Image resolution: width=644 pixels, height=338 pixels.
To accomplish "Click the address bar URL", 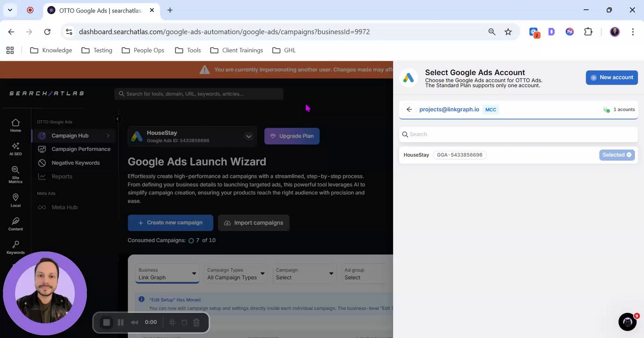I will pos(224,32).
